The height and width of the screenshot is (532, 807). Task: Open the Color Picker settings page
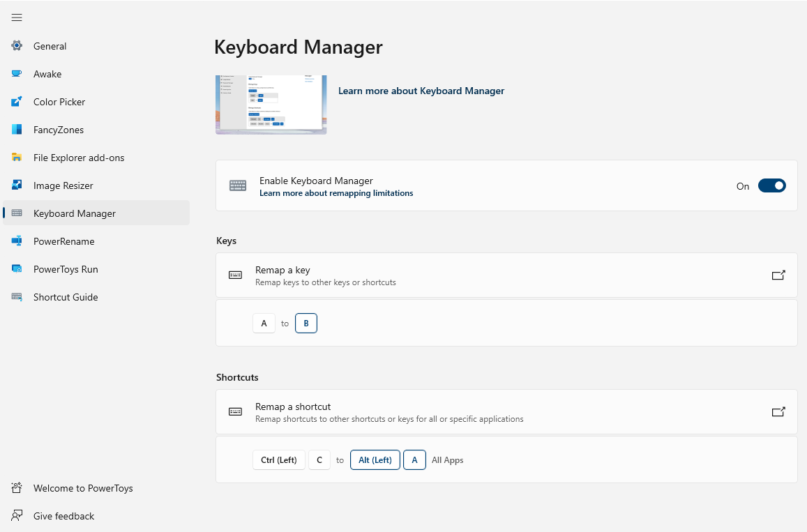pos(17,102)
